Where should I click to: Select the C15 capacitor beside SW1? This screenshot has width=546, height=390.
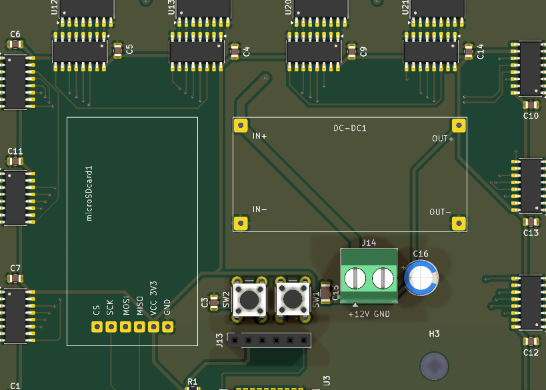coord(325,292)
